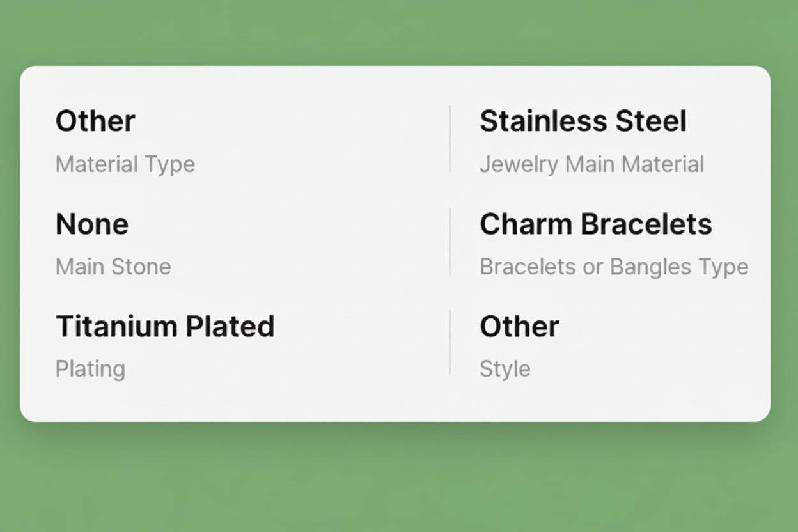Select the Plating label
Screen dimensions: 798x532
[x=90, y=369]
